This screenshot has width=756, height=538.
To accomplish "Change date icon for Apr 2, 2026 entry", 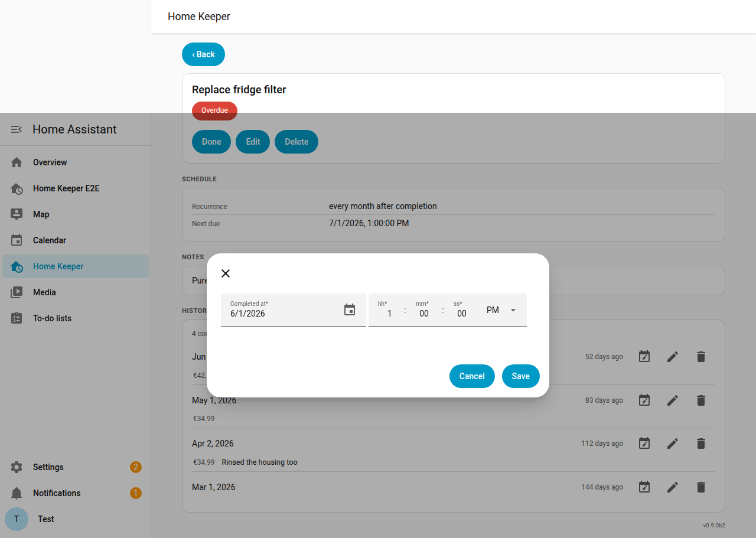I will (644, 444).
